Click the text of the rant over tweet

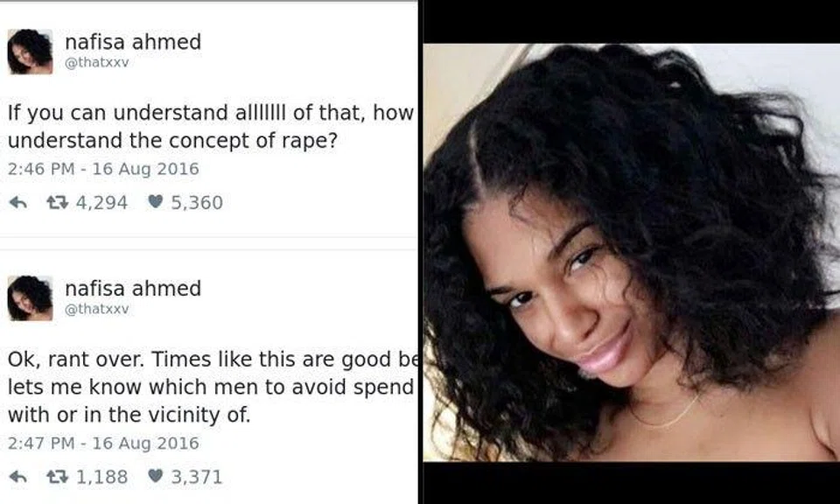[213, 387]
